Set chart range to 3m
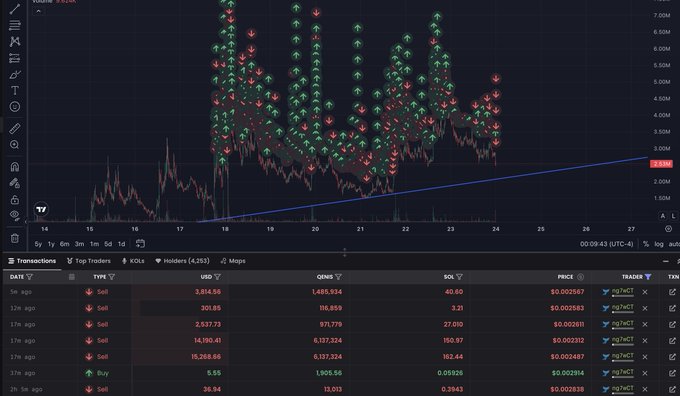The height and width of the screenshot is (396, 680). (79, 244)
